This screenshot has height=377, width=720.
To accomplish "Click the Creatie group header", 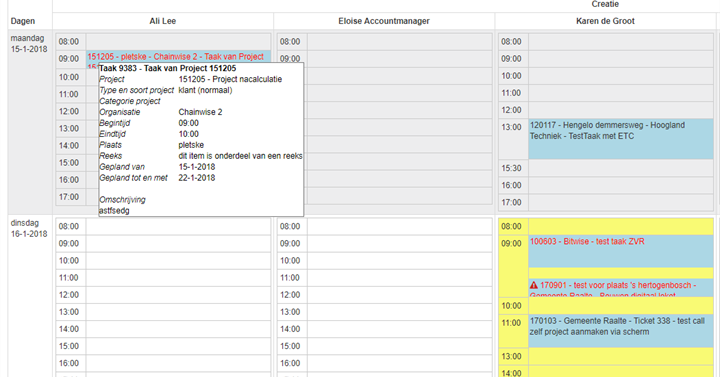I will [x=605, y=4].
